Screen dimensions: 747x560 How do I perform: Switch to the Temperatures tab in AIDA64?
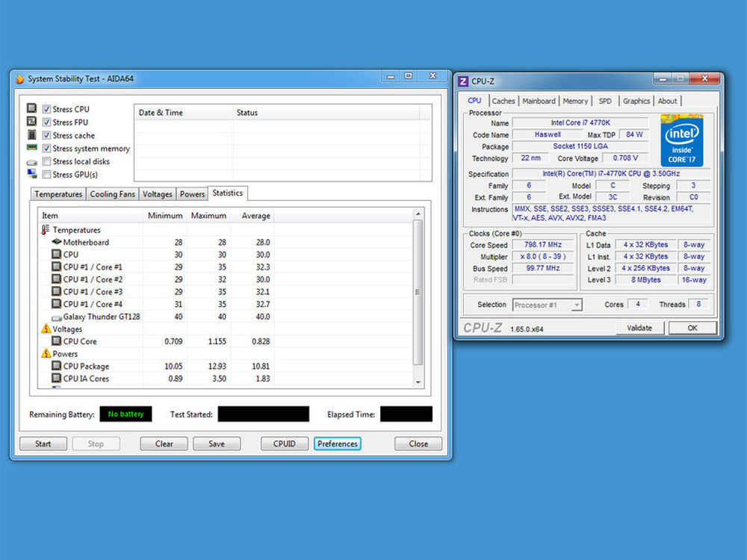pos(58,194)
